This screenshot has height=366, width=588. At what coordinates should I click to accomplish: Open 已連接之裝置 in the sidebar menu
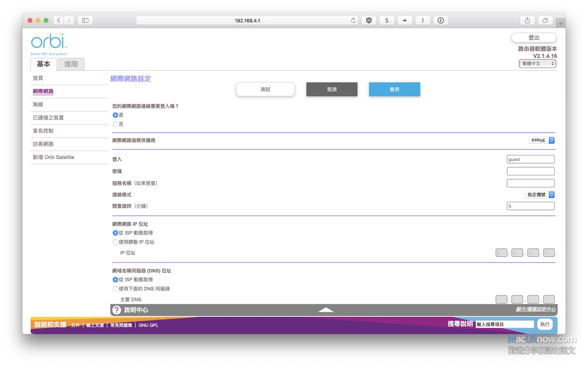[48, 118]
